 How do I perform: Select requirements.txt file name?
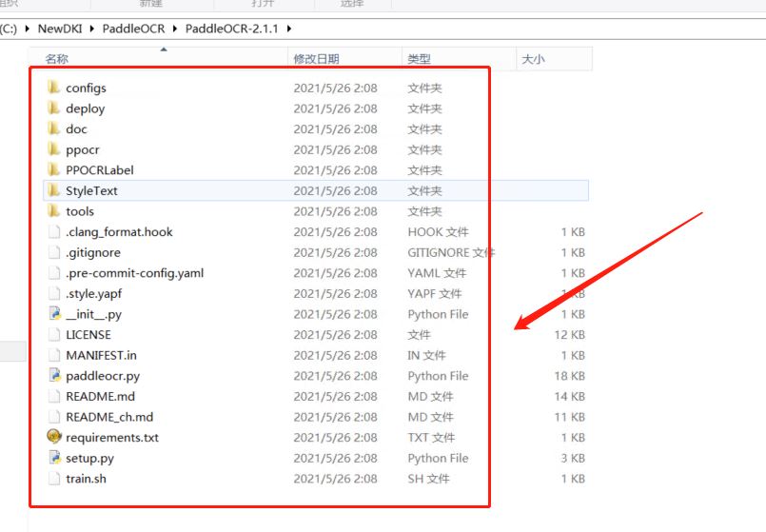(x=112, y=438)
